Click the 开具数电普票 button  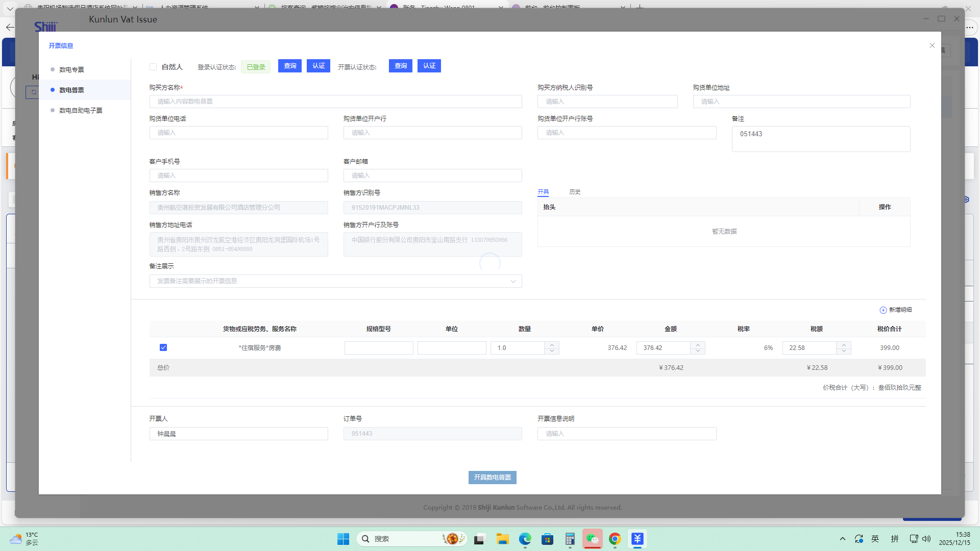click(x=492, y=478)
